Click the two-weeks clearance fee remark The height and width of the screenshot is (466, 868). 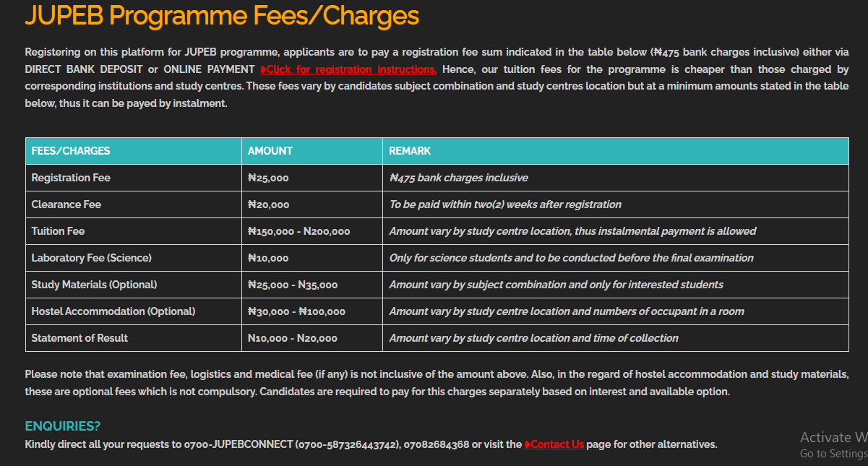click(x=505, y=204)
